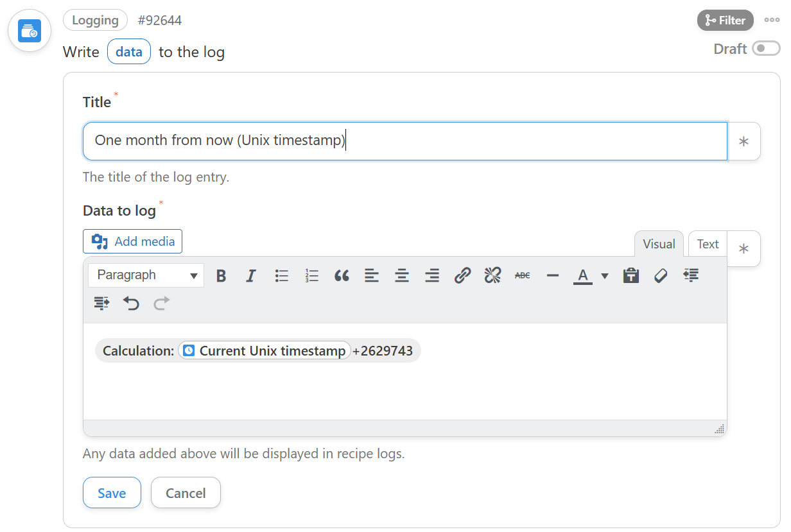Click the Save button

pyautogui.click(x=112, y=493)
